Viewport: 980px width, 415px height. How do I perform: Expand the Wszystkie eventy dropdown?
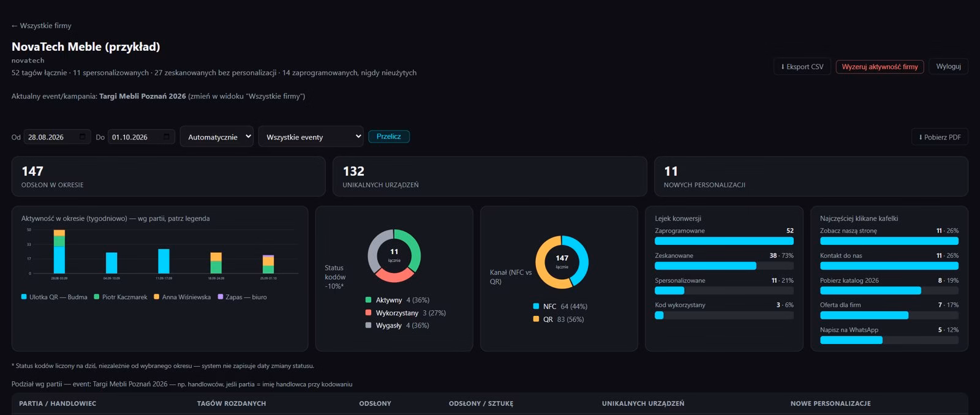(311, 136)
